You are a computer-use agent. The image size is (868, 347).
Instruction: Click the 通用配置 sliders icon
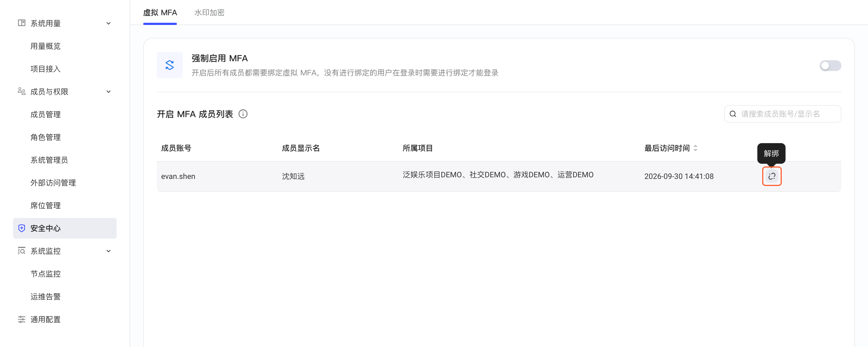pyautogui.click(x=22, y=319)
